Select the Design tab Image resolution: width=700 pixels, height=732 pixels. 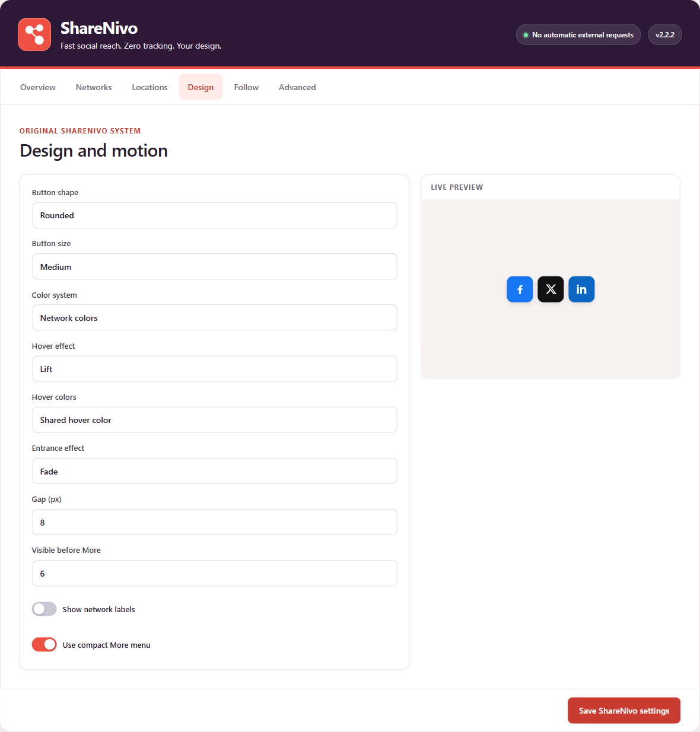pyautogui.click(x=201, y=87)
